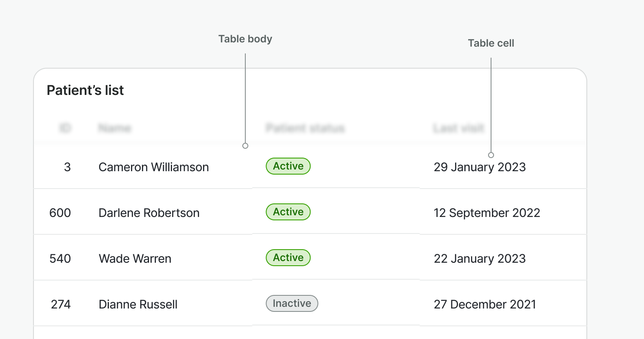The width and height of the screenshot is (644, 339).
Task: Click the Inactive badge for Dianne Russell
Action: coord(292,303)
